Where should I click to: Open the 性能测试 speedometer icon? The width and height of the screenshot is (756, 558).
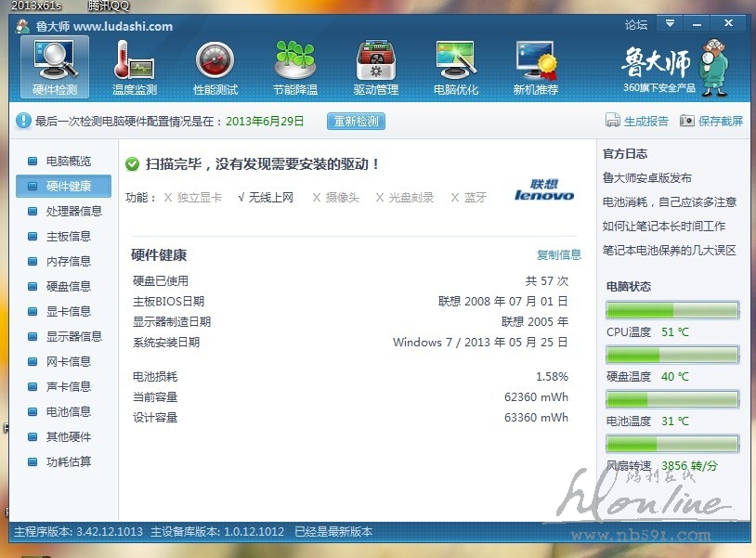click(215, 62)
